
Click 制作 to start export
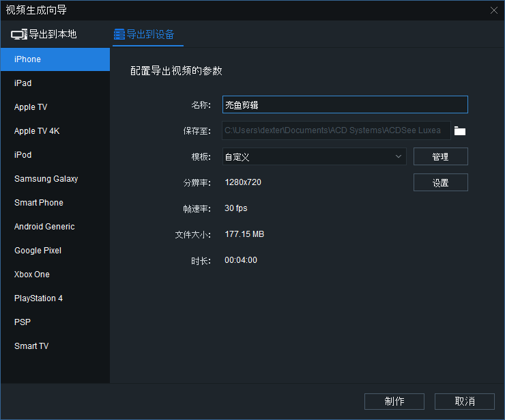coord(394,402)
